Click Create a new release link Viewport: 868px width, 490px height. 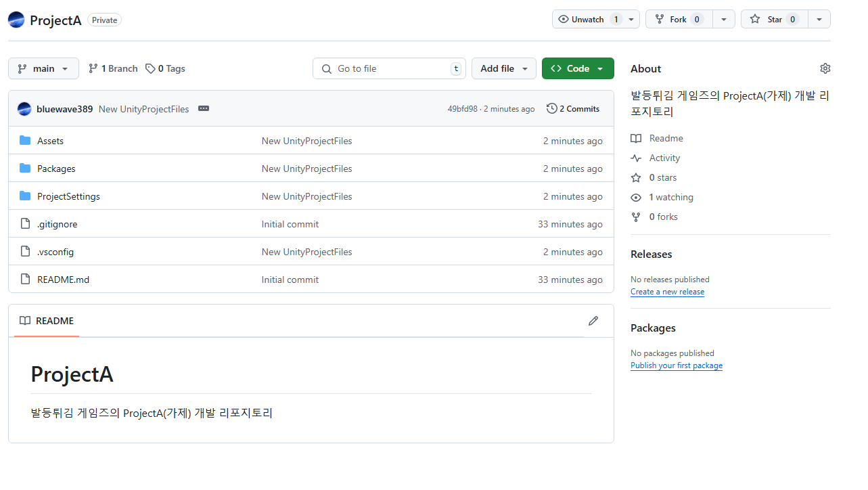pyautogui.click(x=667, y=292)
